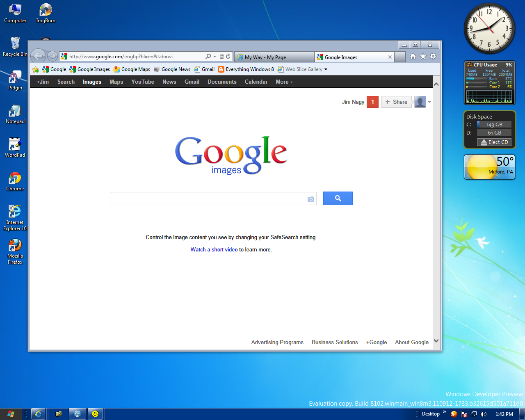Open the Google Maps bookmark

[x=132, y=69]
